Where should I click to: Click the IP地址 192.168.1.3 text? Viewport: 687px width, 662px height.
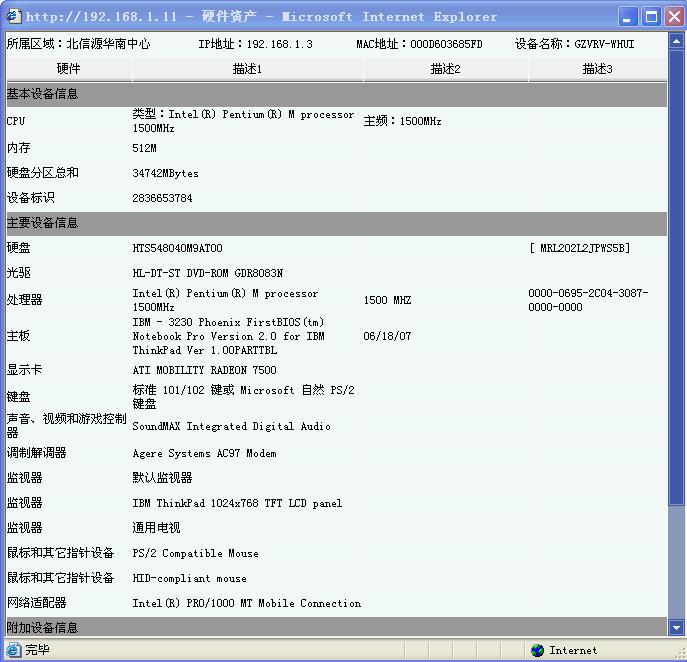click(x=255, y=44)
